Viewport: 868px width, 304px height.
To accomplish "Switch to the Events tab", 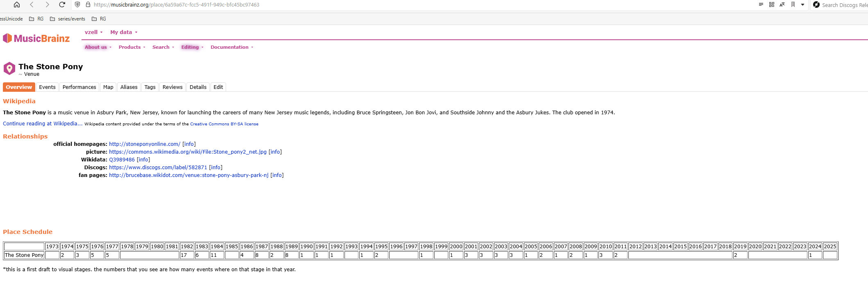I will tap(47, 87).
